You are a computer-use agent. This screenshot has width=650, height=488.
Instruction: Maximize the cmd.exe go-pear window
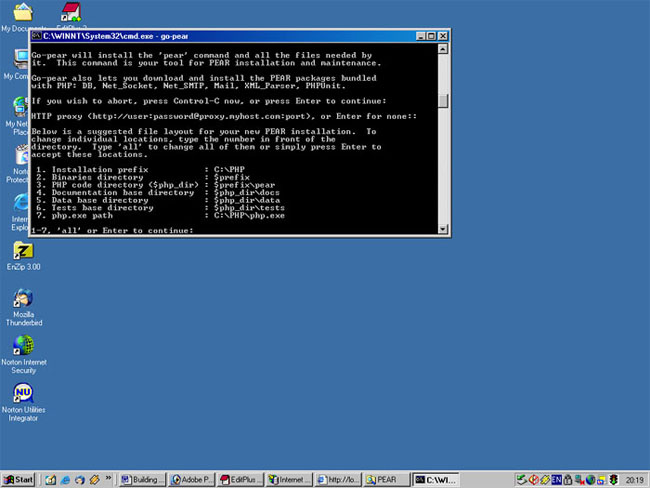click(x=429, y=36)
